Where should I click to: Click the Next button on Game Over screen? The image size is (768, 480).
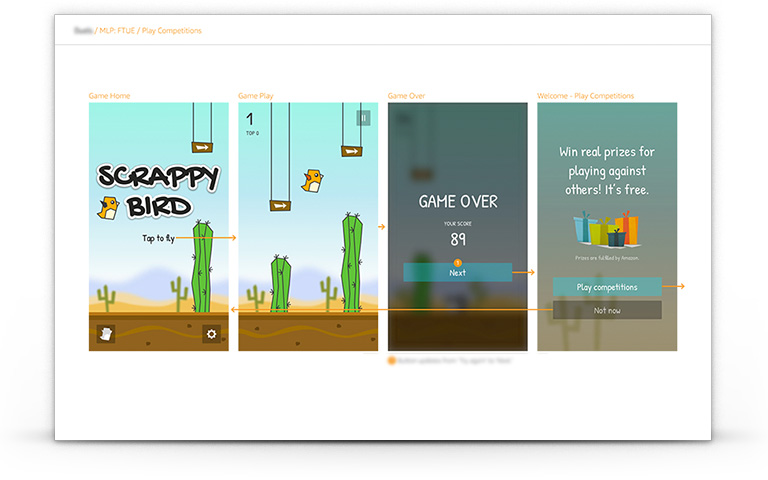pos(457,273)
